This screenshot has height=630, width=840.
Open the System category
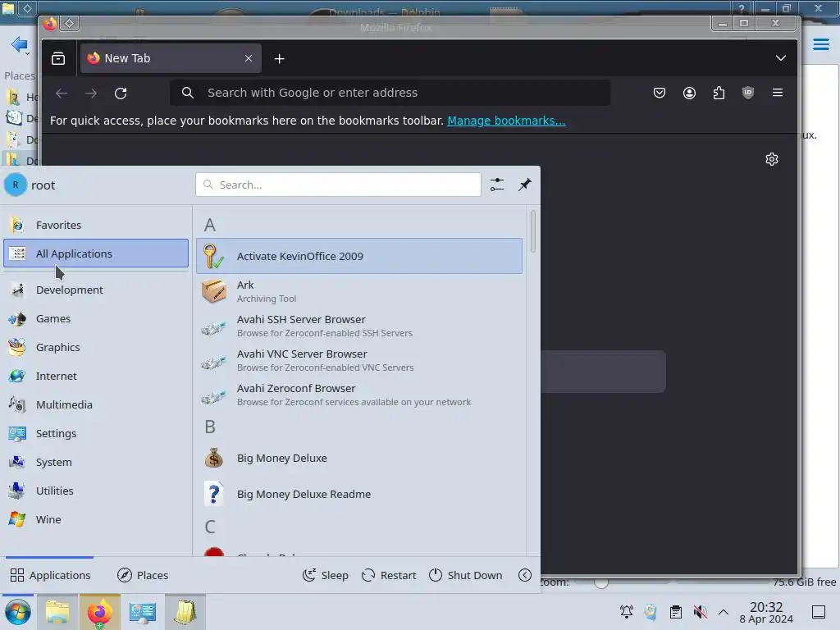tap(96, 462)
